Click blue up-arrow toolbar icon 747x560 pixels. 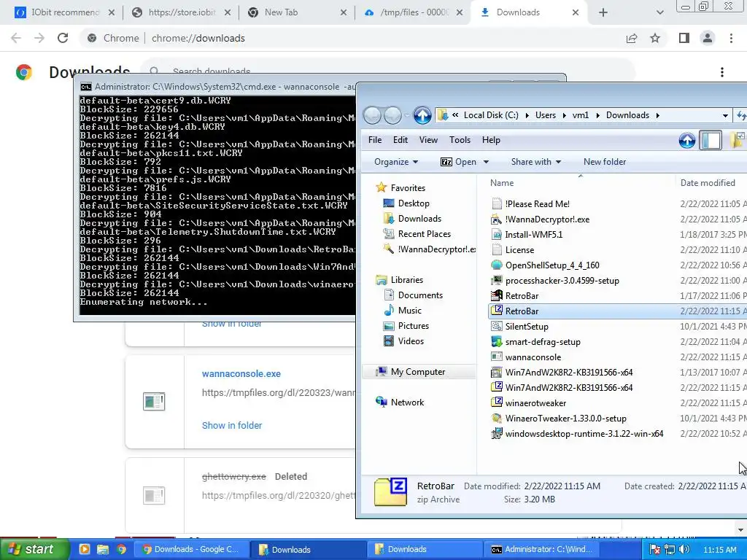point(686,141)
